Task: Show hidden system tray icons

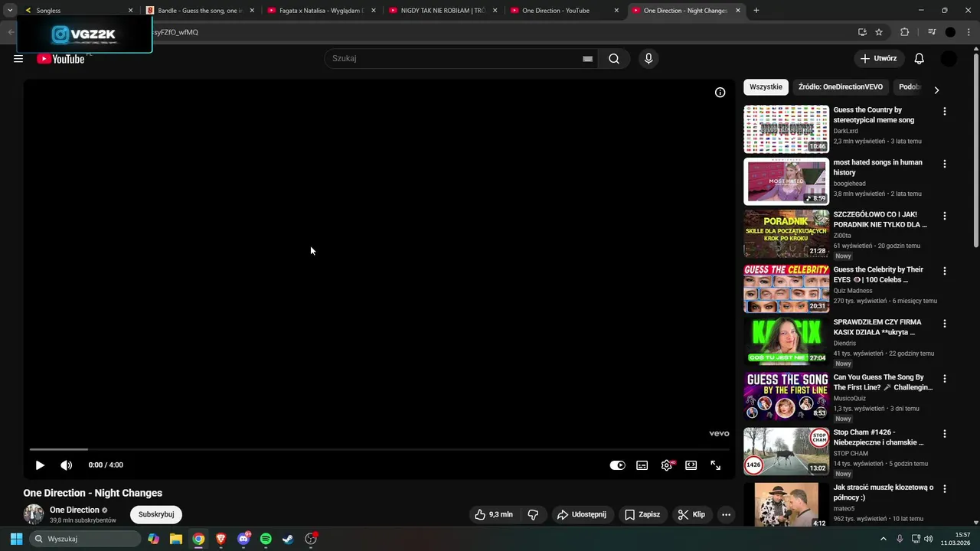Action: [x=883, y=539]
